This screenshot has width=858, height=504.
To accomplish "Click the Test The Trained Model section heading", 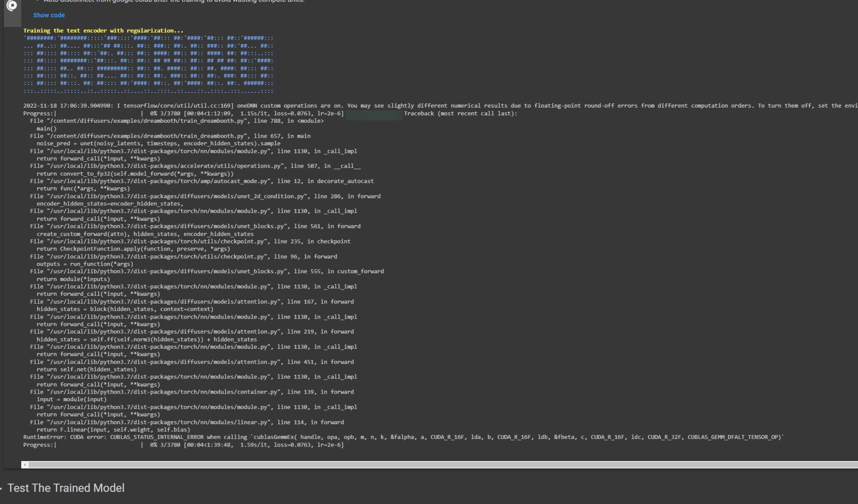I will coord(67,488).
